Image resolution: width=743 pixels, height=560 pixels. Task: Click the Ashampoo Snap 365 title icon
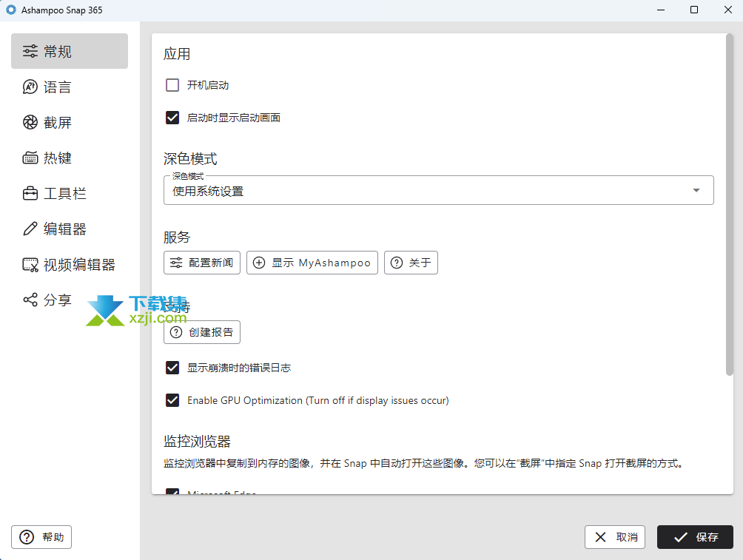(x=10, y=10)
